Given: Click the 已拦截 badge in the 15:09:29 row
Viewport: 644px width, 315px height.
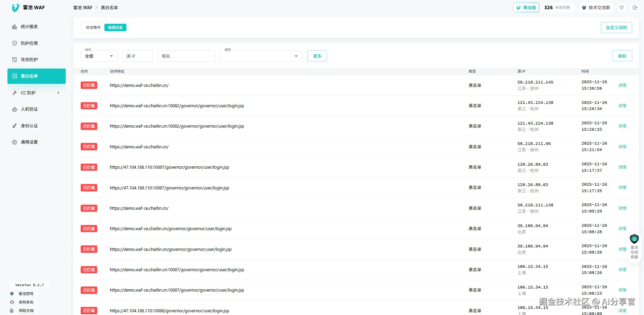Looking at the screenshot, I should pyautogui.click(x=89, y=208).
